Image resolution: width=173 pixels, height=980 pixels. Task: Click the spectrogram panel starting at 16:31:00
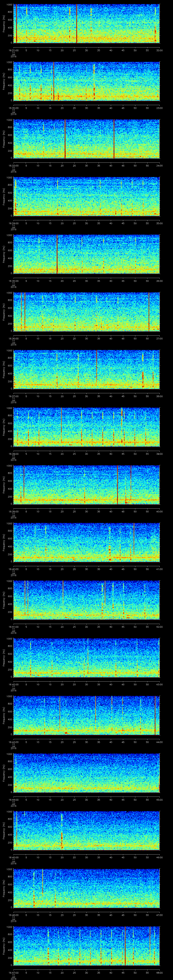87,24
